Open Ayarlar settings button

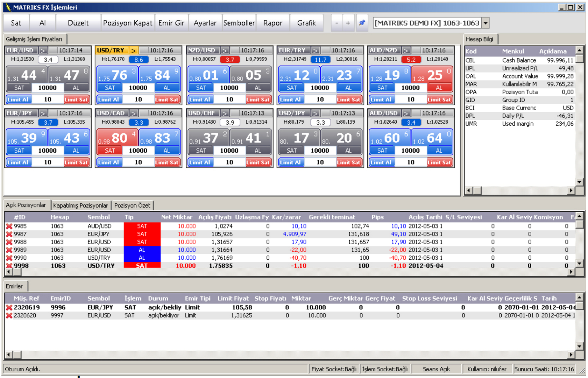(x=205, y=23)
